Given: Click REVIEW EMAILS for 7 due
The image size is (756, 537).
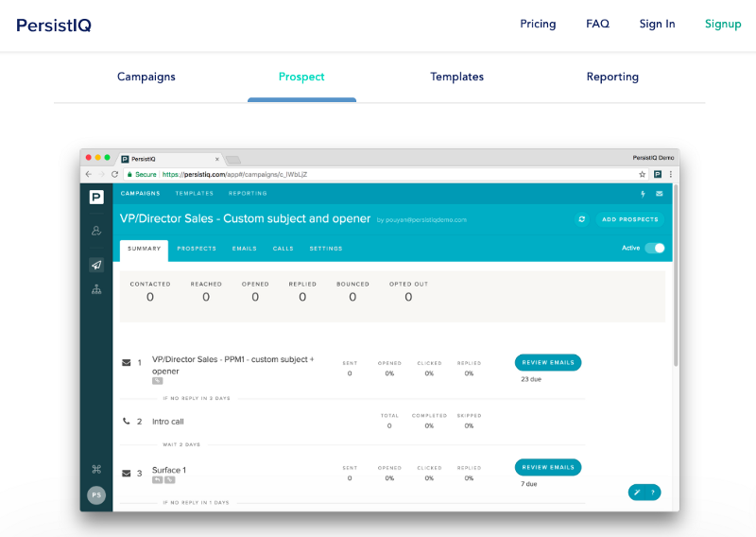Looking at the screenshot, I should (548, 467).
